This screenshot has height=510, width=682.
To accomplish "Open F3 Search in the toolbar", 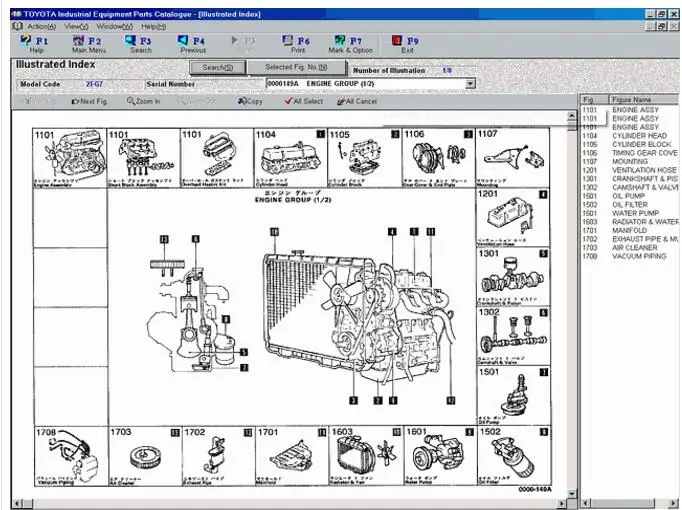I will (x=139, y=44).
